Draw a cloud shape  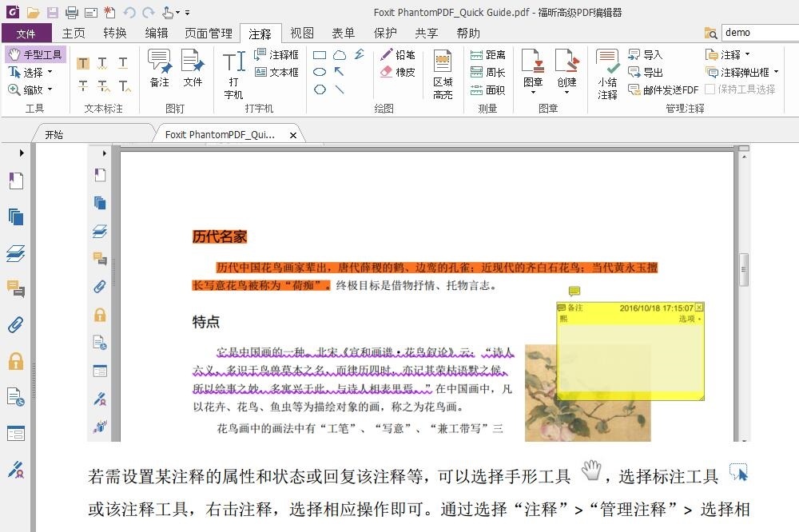tap(340, 54)
